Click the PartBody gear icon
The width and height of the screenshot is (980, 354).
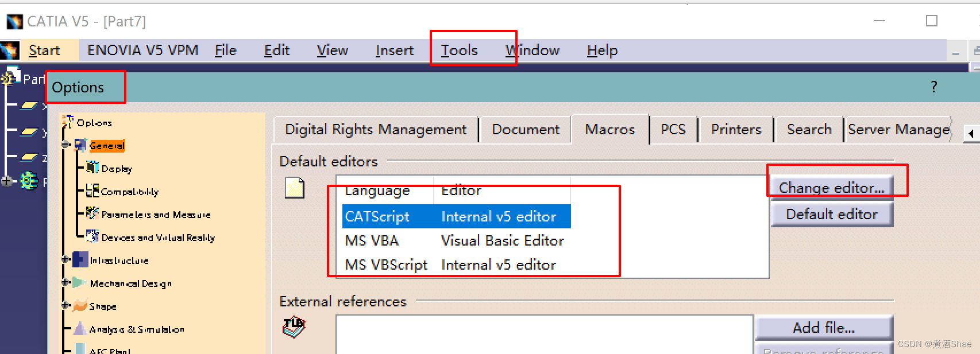click(x=29, y=181)
